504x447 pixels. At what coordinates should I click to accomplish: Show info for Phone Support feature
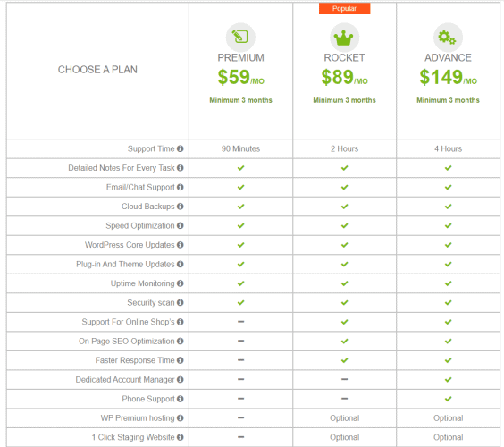[181, 399]
